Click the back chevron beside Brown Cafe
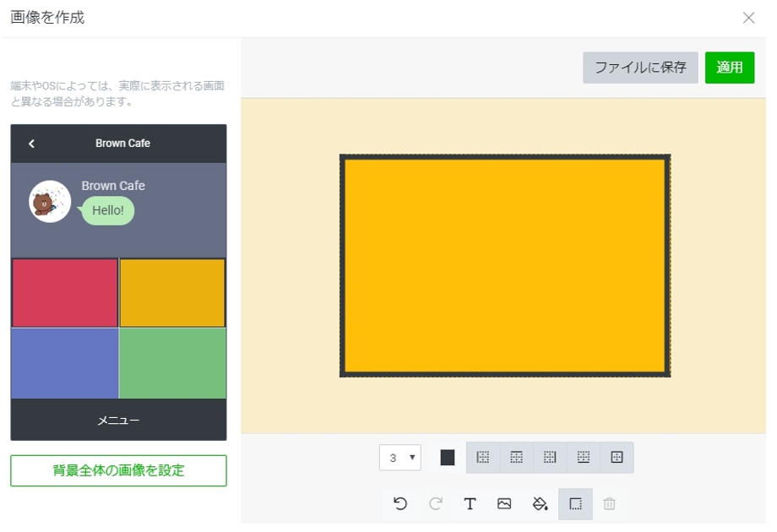777x532 pixels. click(31, 144)
